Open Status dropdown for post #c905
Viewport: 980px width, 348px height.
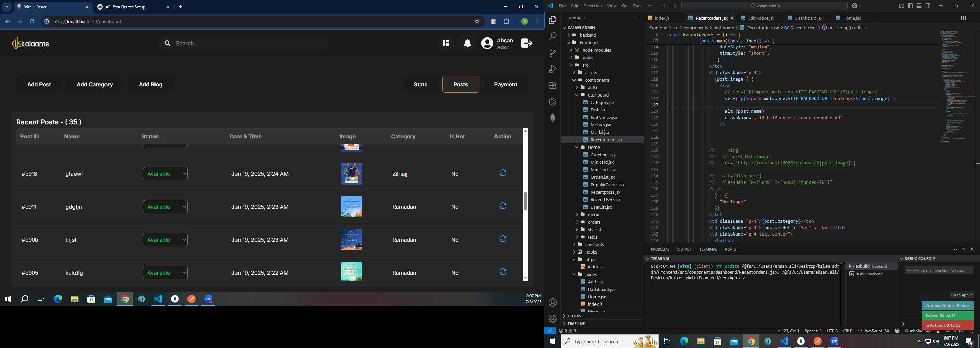(x=165, y=273)
